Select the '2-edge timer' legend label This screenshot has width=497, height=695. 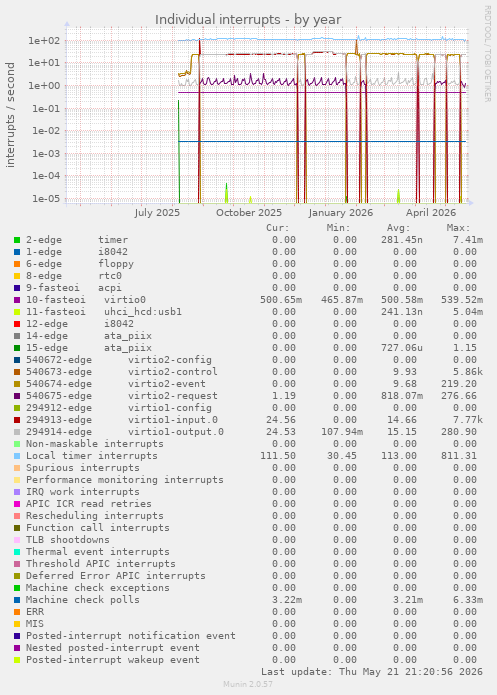pyautogui.click(x=77, y=240)
